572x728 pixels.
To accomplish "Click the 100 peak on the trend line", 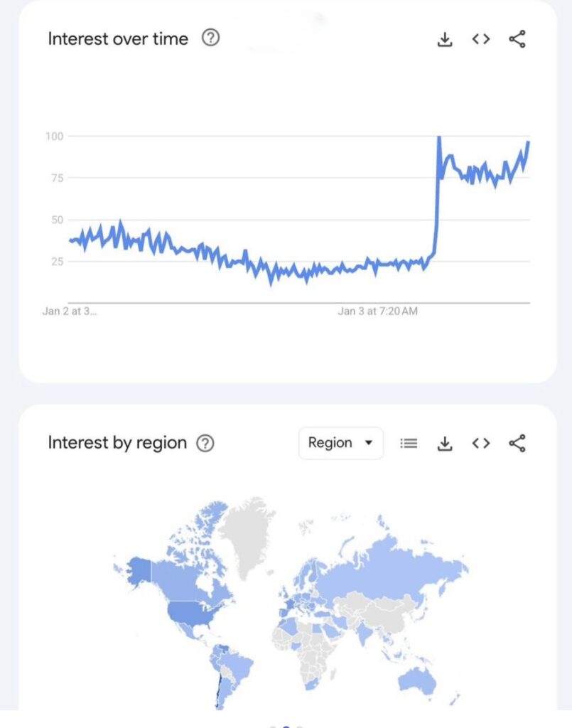I will [x=439, y=137].
